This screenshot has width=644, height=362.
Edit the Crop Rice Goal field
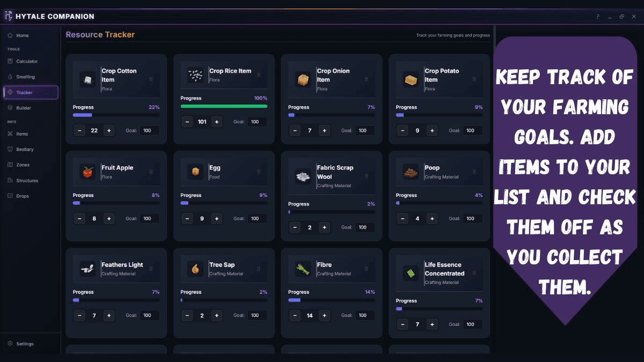pyautogui.click(x=258, y=122)
